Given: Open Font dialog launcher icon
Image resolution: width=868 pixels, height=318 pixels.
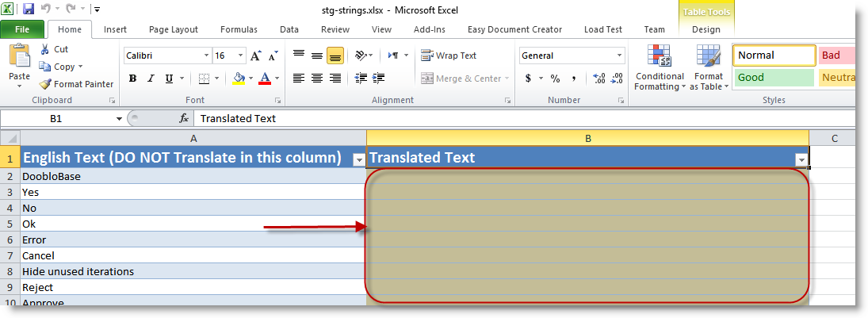Looking at the screenshot, I should (278, 100).
